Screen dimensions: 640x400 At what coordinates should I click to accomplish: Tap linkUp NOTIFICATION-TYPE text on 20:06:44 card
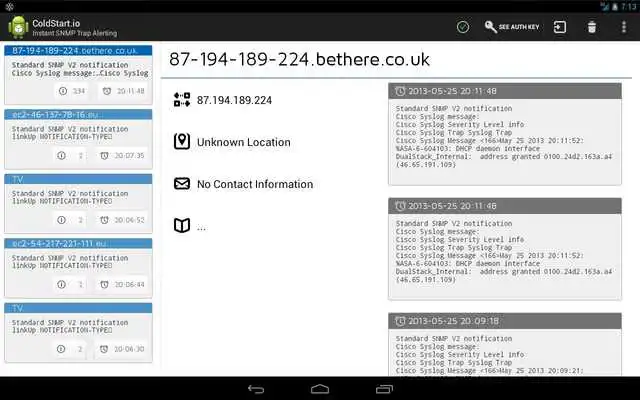[x=62, y=266]
